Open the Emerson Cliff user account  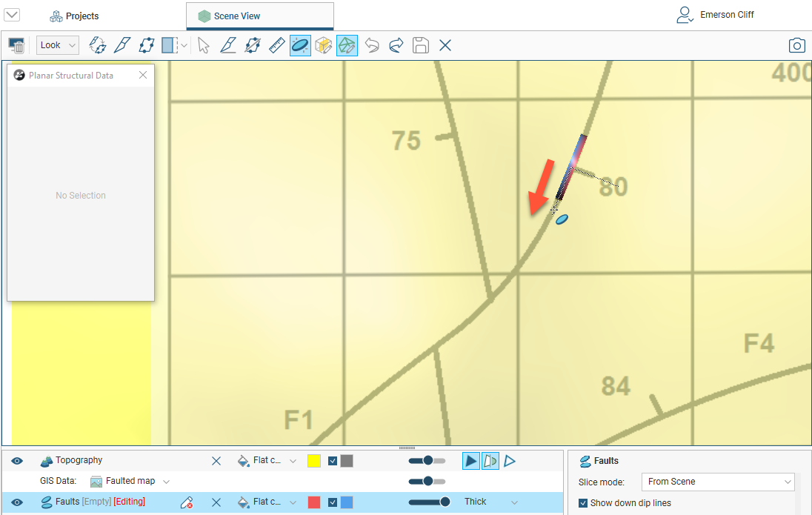pos(716,15)
